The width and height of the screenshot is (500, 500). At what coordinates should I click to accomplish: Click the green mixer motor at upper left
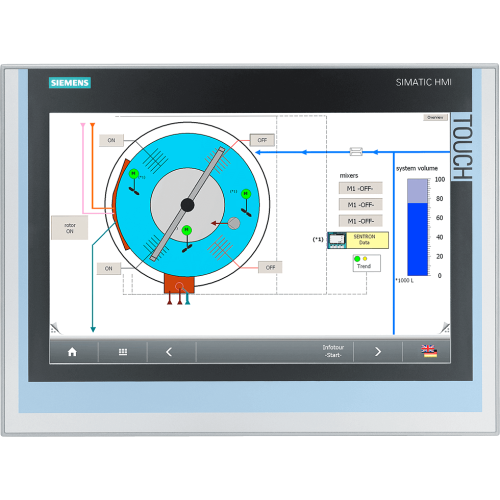[134, 174]
